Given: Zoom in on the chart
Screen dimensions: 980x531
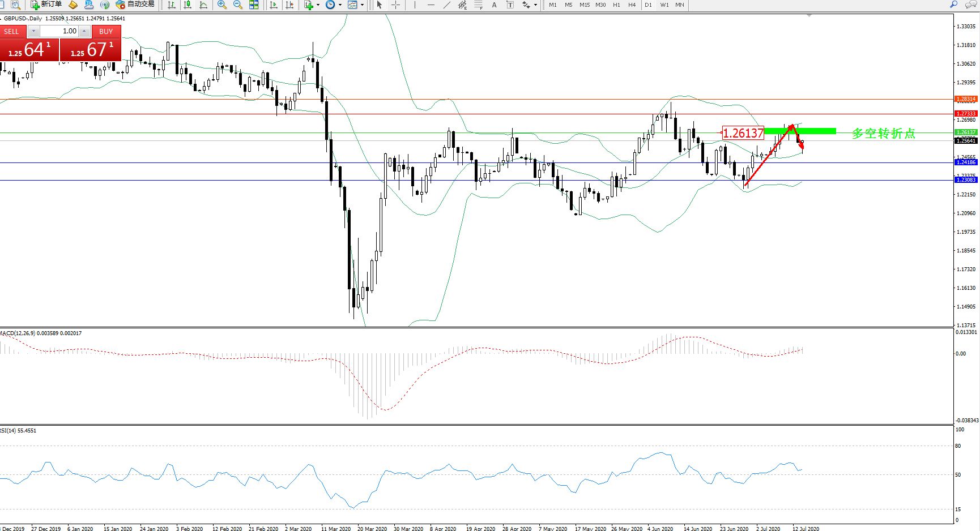Looking at the screenshot, I should (x=222, y=5).
